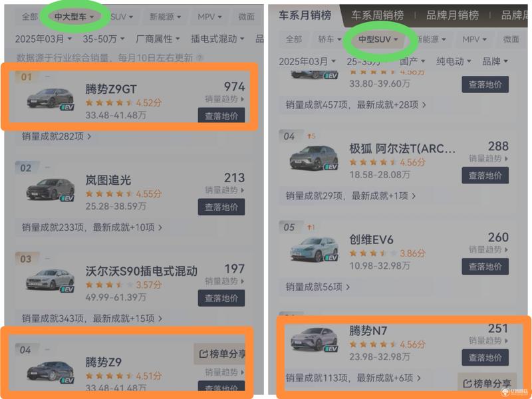The height and width of the screenshot is (399, 532).
Task: Expand 销量成就233项 achievements for 岚图追光
Action: 92,227
